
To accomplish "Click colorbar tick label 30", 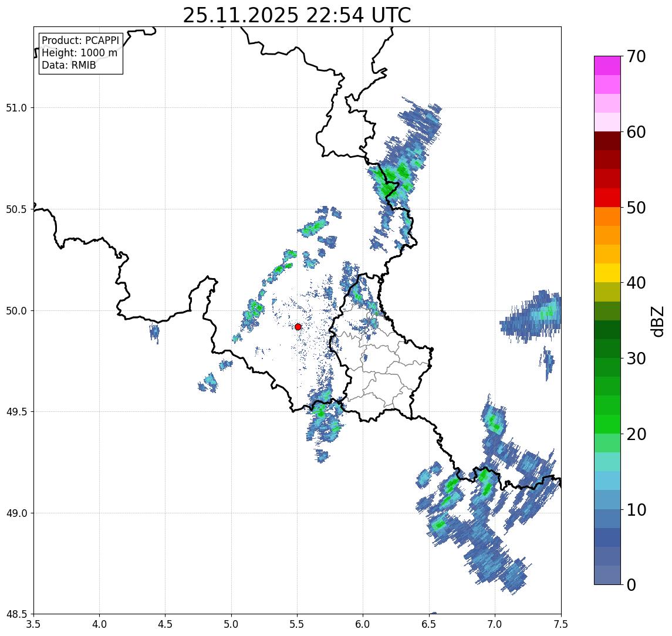I will (x=636, y=358).
